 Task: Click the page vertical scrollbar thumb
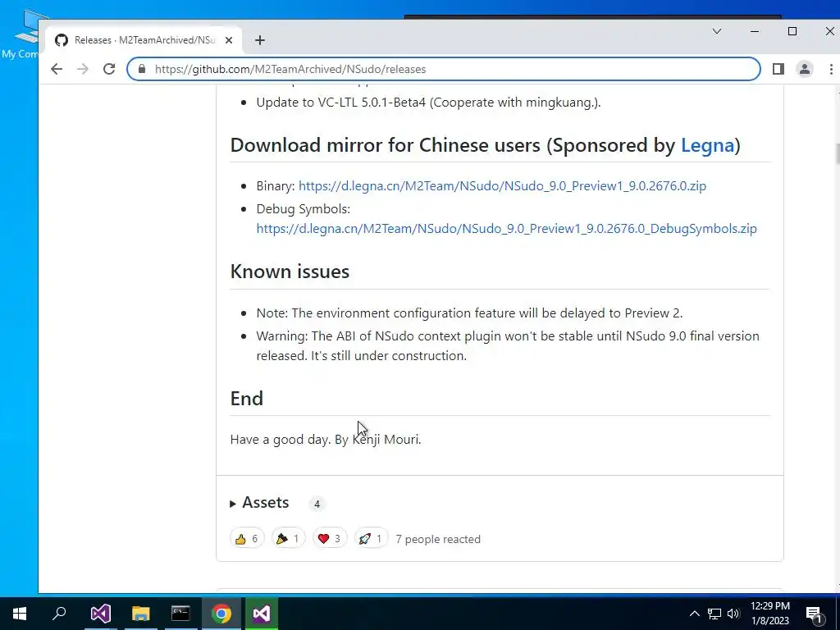click(x=838, y=153)
